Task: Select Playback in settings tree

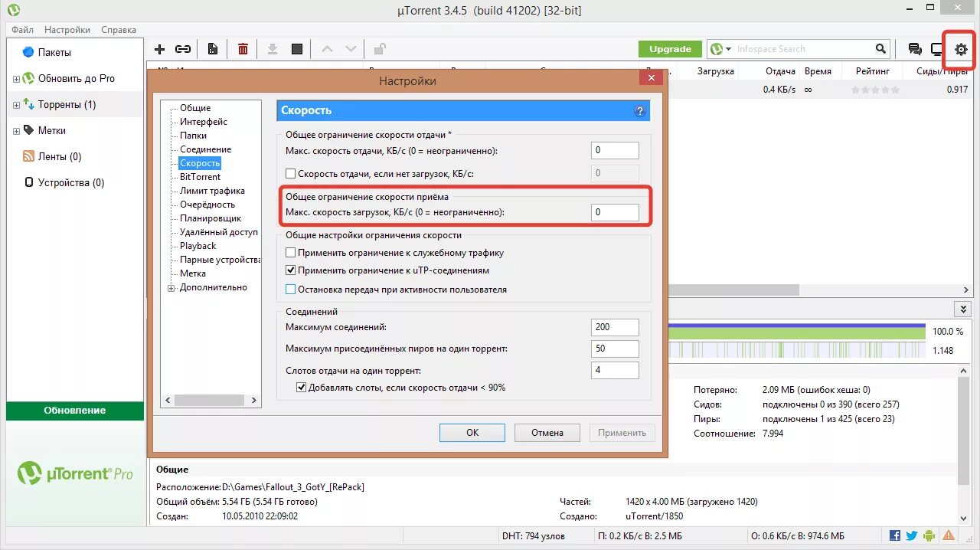Action: (x=198, y=246)
